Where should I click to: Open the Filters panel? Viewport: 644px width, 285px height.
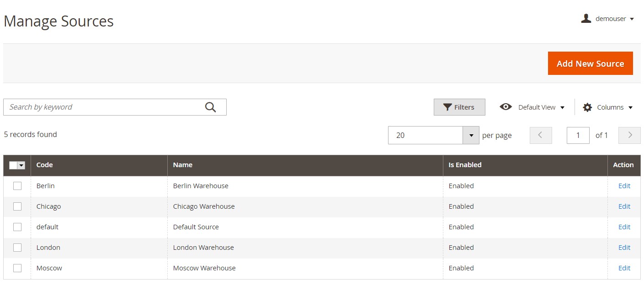click(x=459, y=107)
